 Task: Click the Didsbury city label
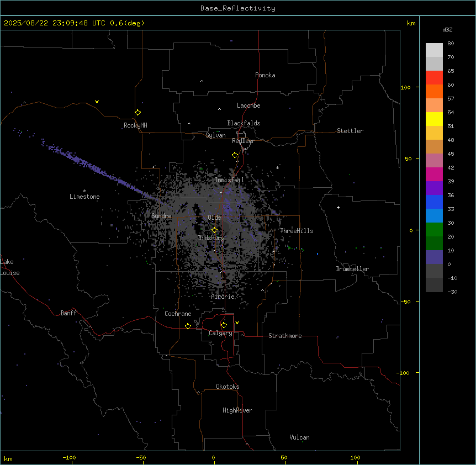211,238
